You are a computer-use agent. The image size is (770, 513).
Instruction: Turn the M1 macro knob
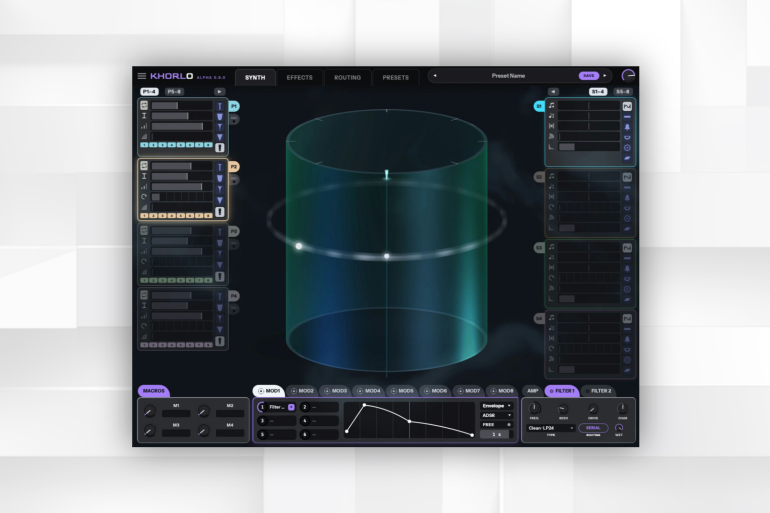[x=150, y=411]
